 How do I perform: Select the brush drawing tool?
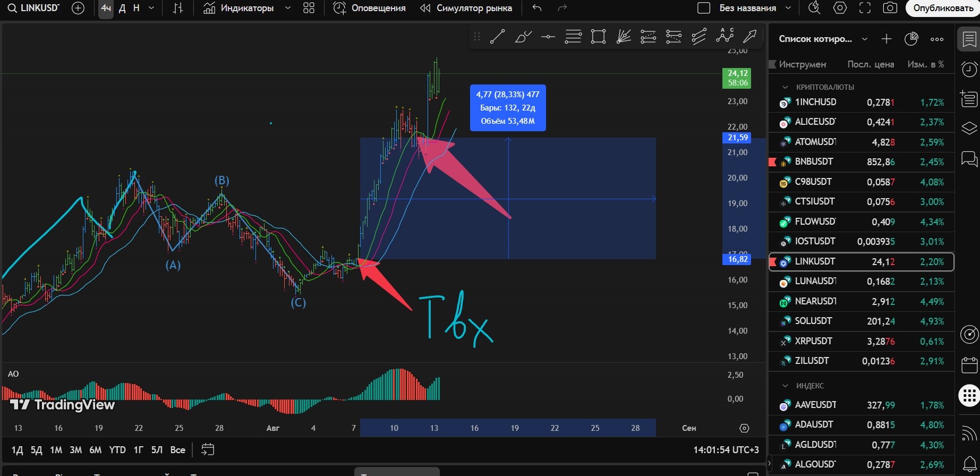click(x=523, y=37)
